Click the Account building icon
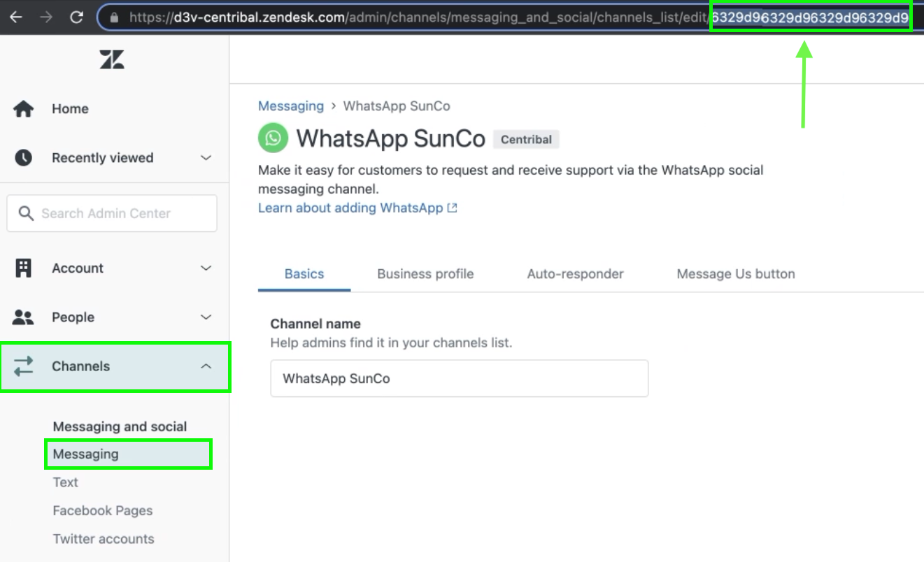924x562 pixels. click(24, 268)
